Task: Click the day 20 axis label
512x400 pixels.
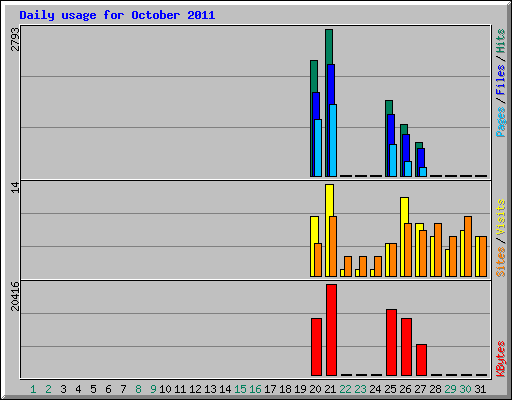Action: point(315,389)
